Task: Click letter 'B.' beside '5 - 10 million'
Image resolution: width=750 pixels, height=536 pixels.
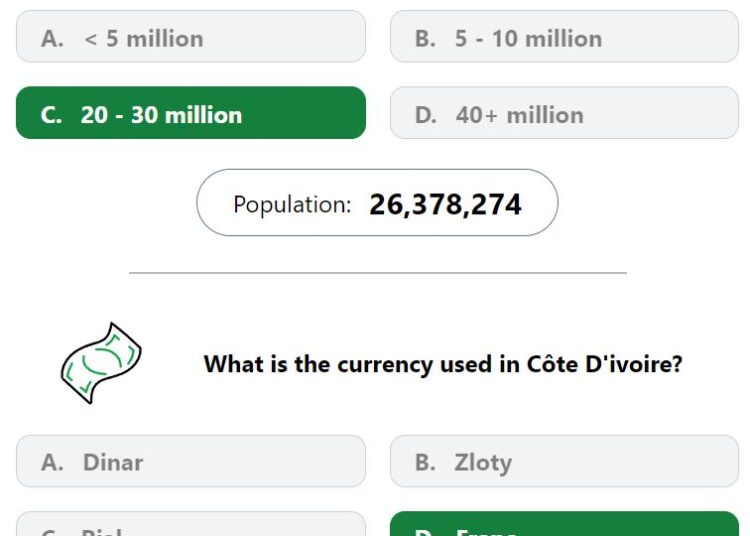Action: tap(425, 39)
